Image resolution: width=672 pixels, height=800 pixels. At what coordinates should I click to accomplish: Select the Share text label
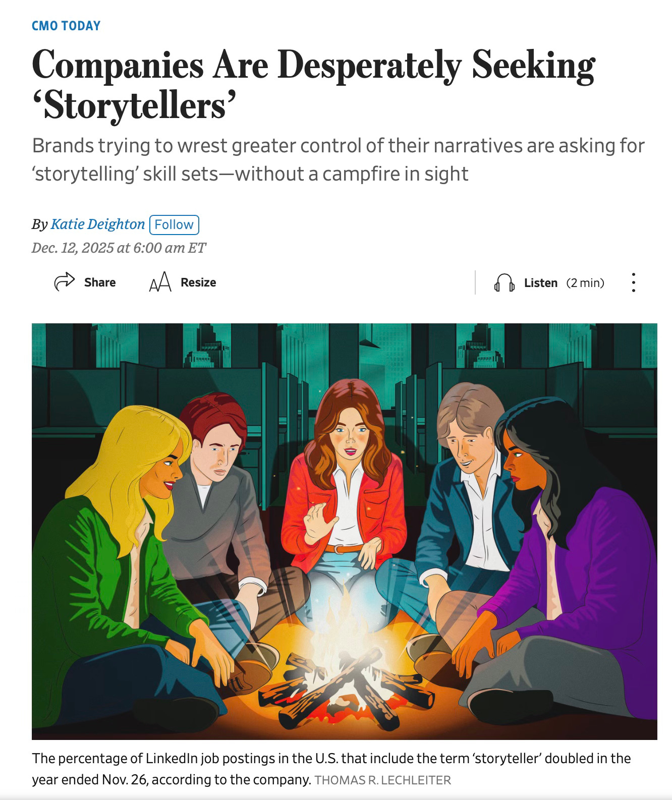click(100, 282)
